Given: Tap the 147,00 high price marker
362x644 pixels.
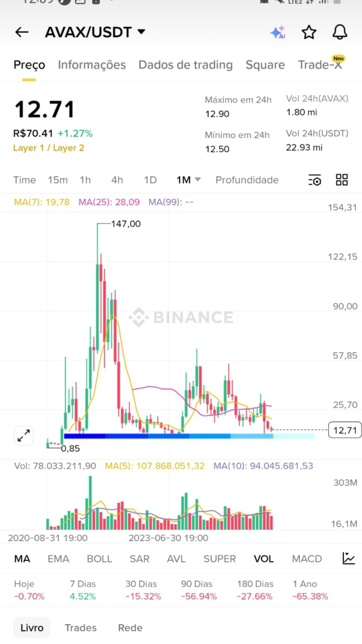Looking at the screenshot, I should [x=126, y=224].
